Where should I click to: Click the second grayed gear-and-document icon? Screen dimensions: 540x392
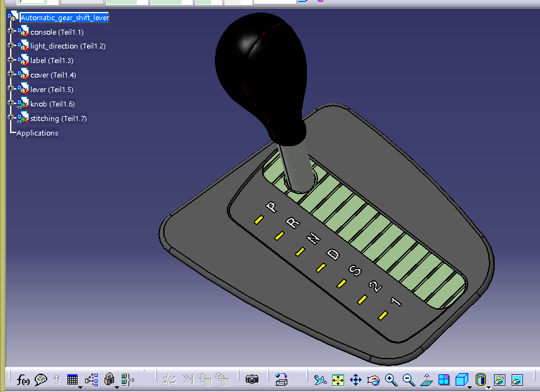click(222, 379)
